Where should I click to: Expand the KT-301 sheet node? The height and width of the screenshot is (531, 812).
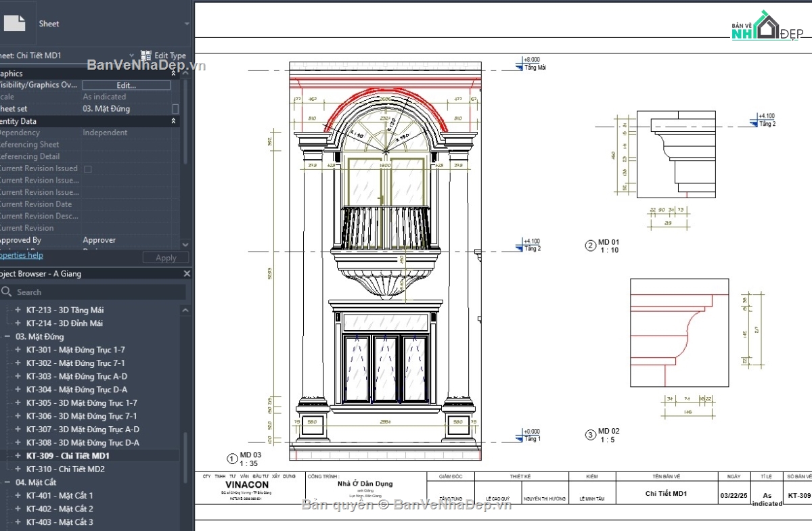coord(18,350)
